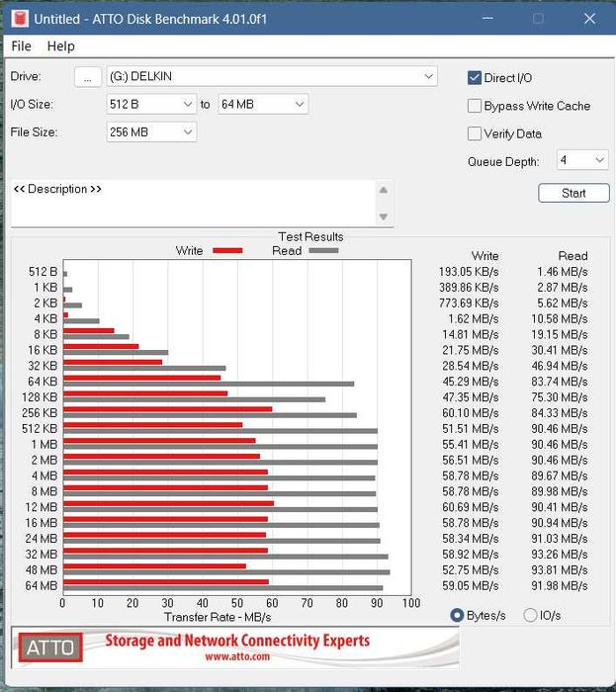Screen dimensions: 616x692
Task: Click the 1 MB chart row label
Action: coord(44,445)
